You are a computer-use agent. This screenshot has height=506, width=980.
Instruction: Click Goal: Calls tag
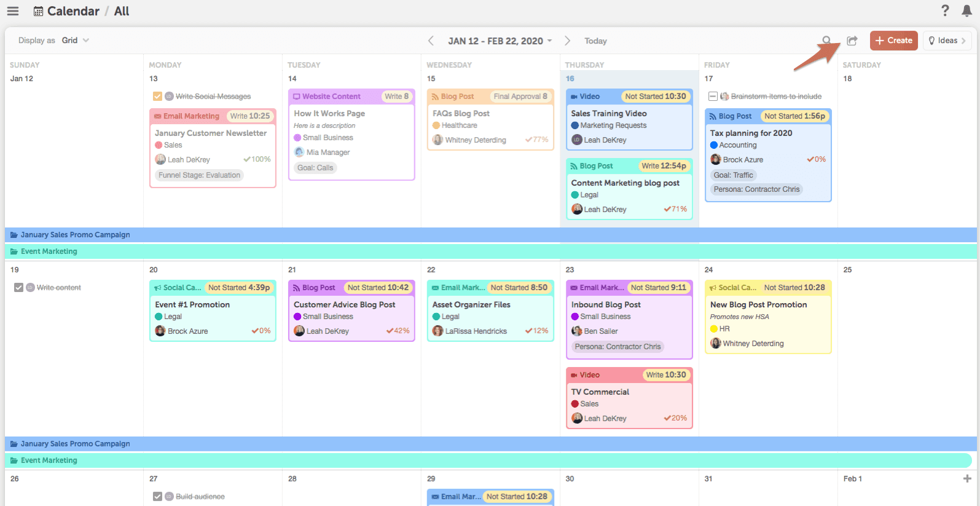[x=315, y=168]
